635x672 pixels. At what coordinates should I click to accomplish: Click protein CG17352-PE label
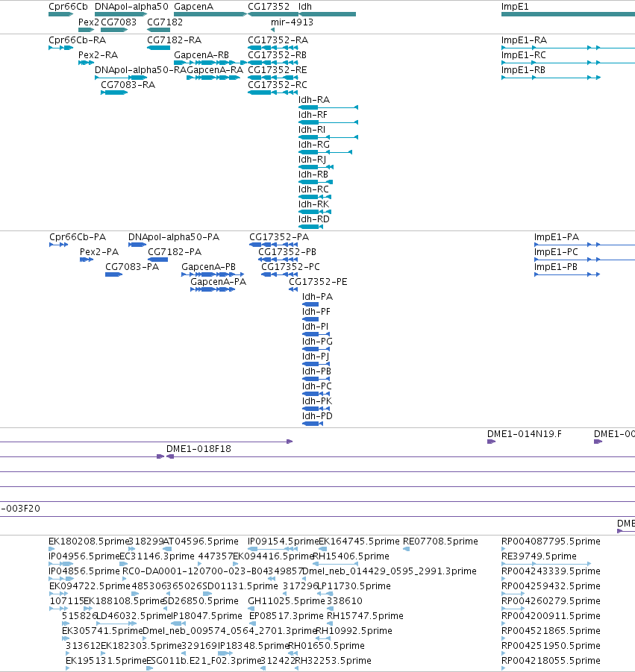coord(318,282)
